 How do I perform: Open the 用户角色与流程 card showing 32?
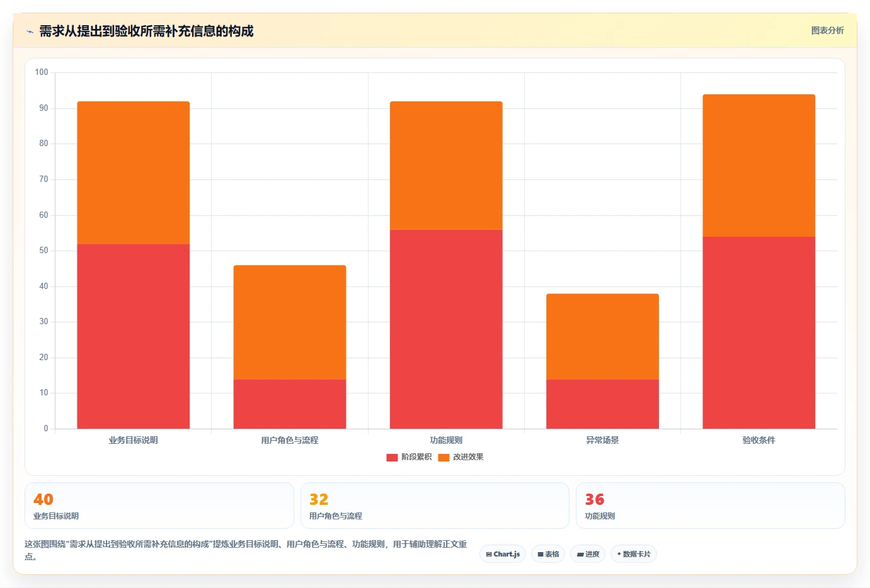point(435,506)
